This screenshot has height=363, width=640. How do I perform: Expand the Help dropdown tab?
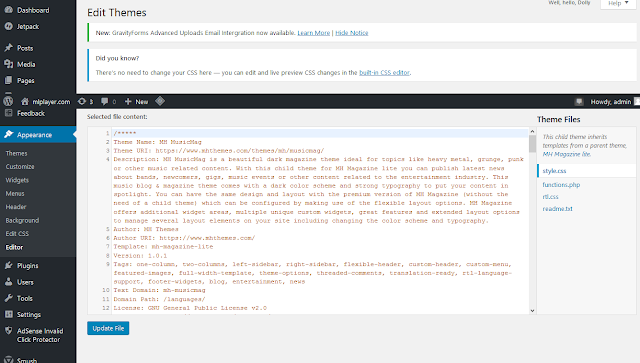point(618,3)
